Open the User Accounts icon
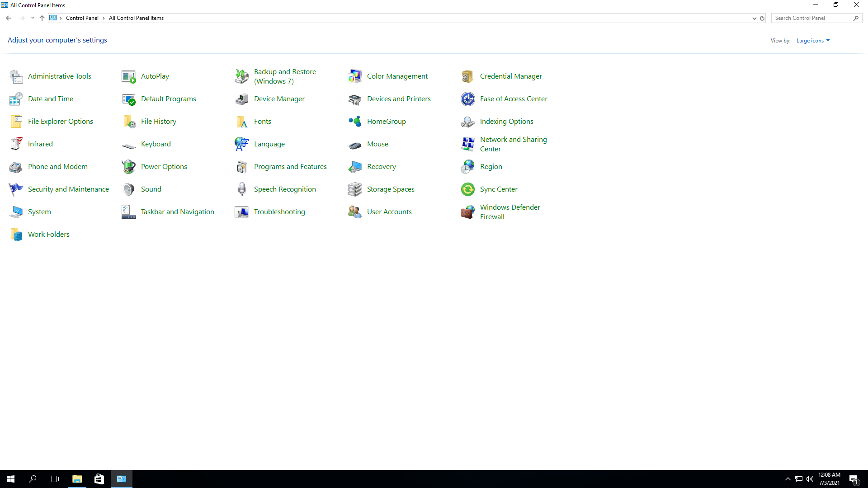The image size is (868, 488). 354,212
